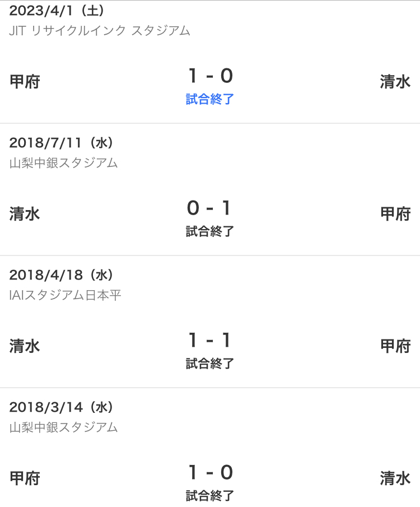Image resolution: width=420 pixels, height=507 pixels.
Task: Tap 甲府 team name in the 2023/4/1 match
Action: (25, 81)
